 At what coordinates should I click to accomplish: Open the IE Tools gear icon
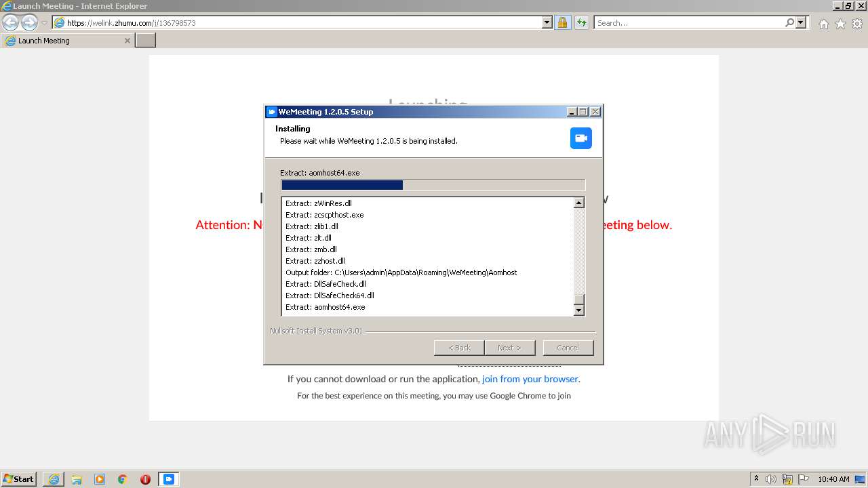tap(857, 24)
